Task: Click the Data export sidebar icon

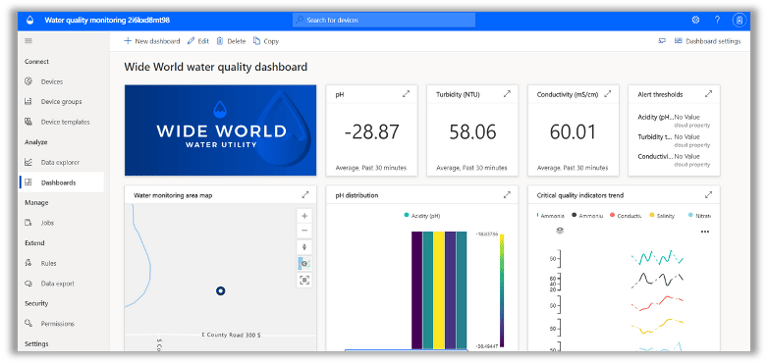Action: coord(28,283)
